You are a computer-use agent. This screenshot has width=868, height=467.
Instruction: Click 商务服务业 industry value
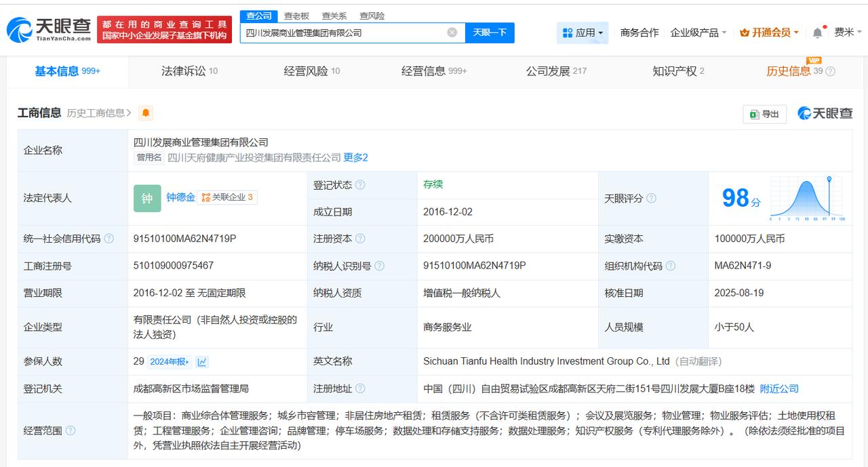coord(448,327)
